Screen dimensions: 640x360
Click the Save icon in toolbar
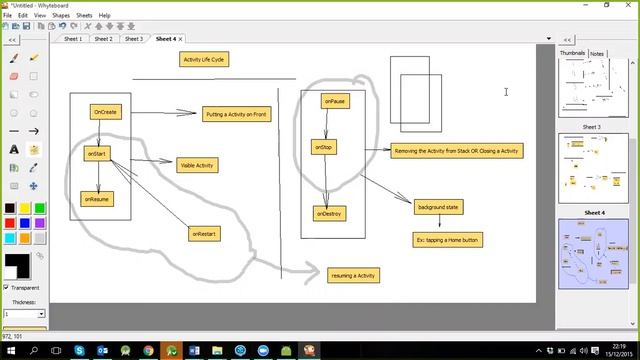click(x=27, y=26)
